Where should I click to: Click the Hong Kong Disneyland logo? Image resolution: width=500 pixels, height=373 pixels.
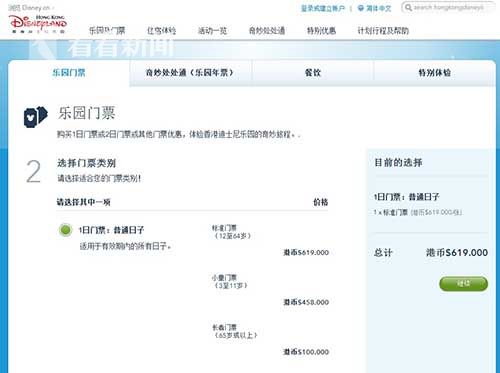coord(39,23)
